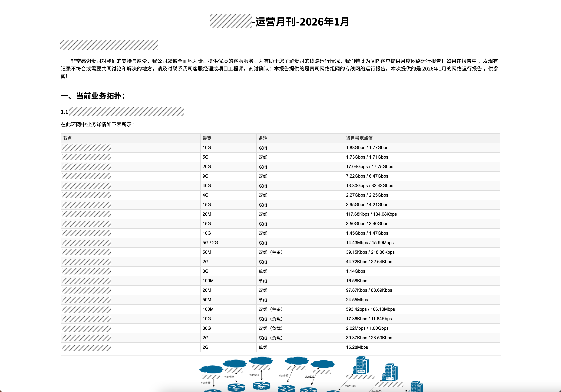Click the cloud icon above vlan614
The image size is (561, 392).
point(261,360)
